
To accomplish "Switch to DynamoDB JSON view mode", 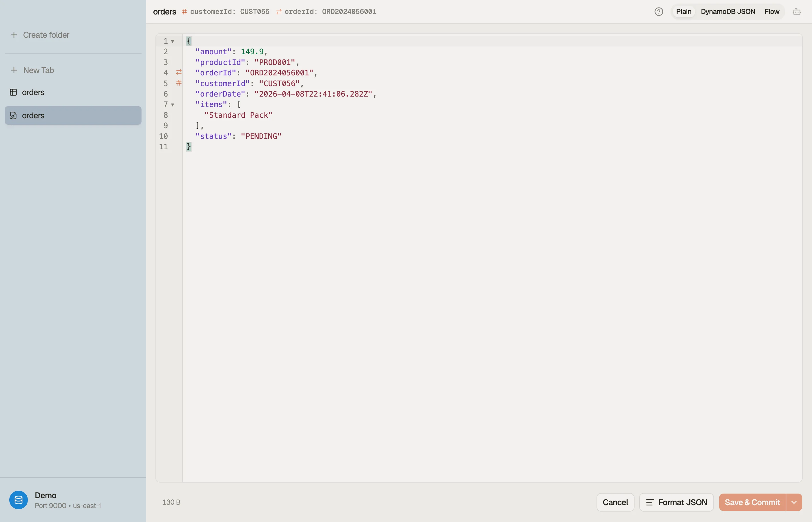I will 728,12.
